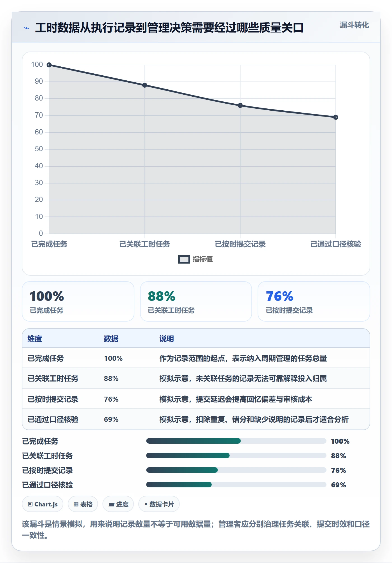392x563 pixels.
Task: Click the y-axis label 50
Action: pyautogui.click(x=39, y=149)
